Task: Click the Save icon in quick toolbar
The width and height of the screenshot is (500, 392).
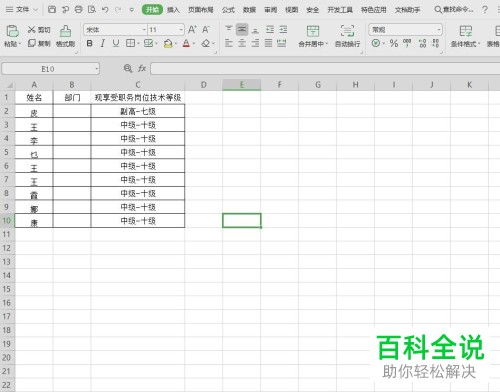Action: (52, 10)
